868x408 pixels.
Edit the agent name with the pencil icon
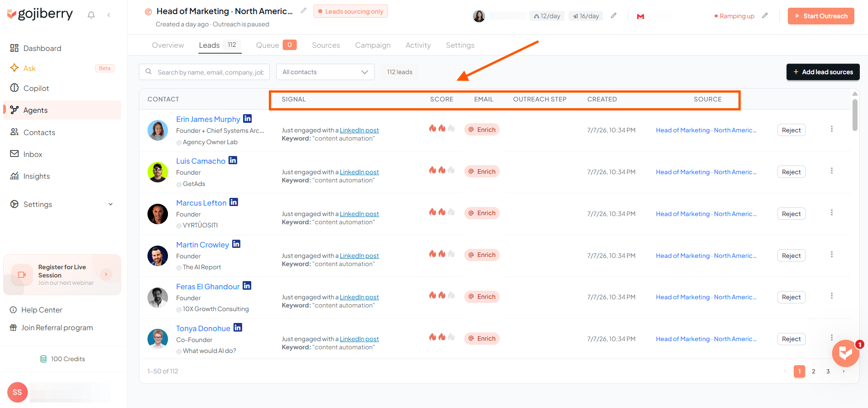[304, 10]
